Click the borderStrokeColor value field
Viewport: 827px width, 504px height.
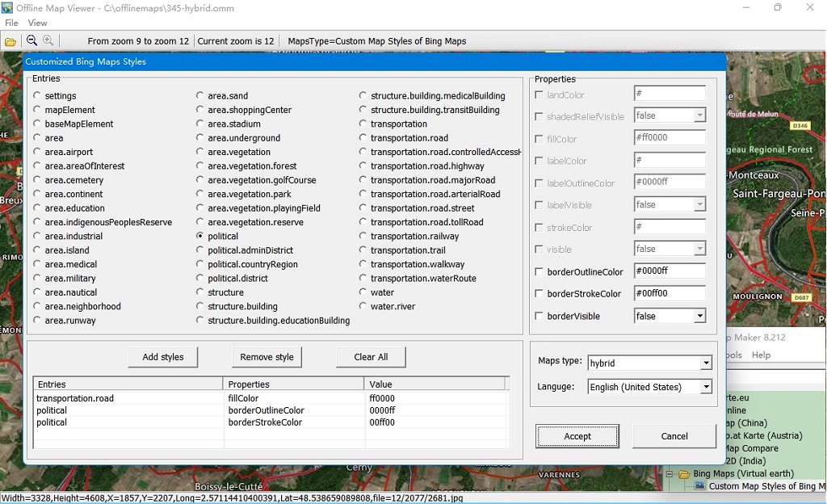tap(670, 293)
